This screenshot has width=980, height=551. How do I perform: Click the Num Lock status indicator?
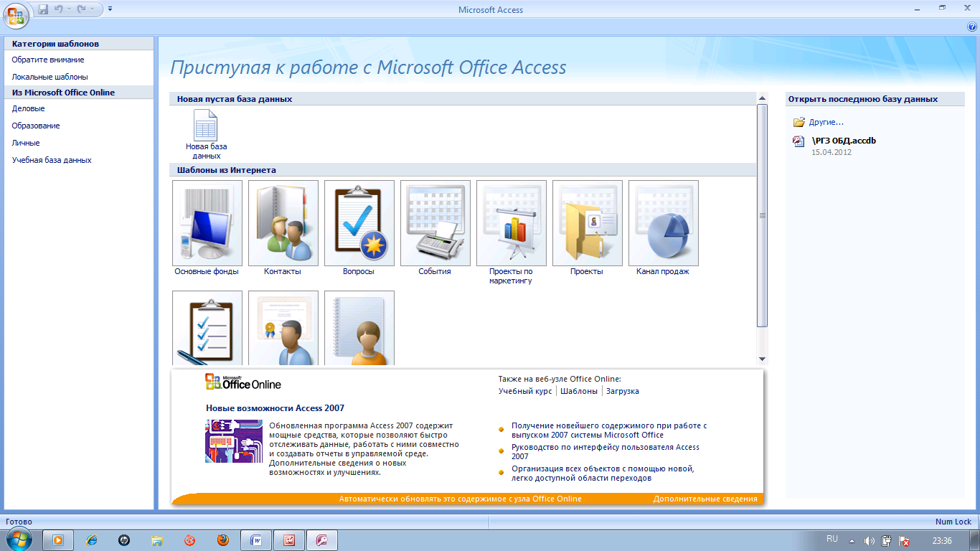coord(953,522)
